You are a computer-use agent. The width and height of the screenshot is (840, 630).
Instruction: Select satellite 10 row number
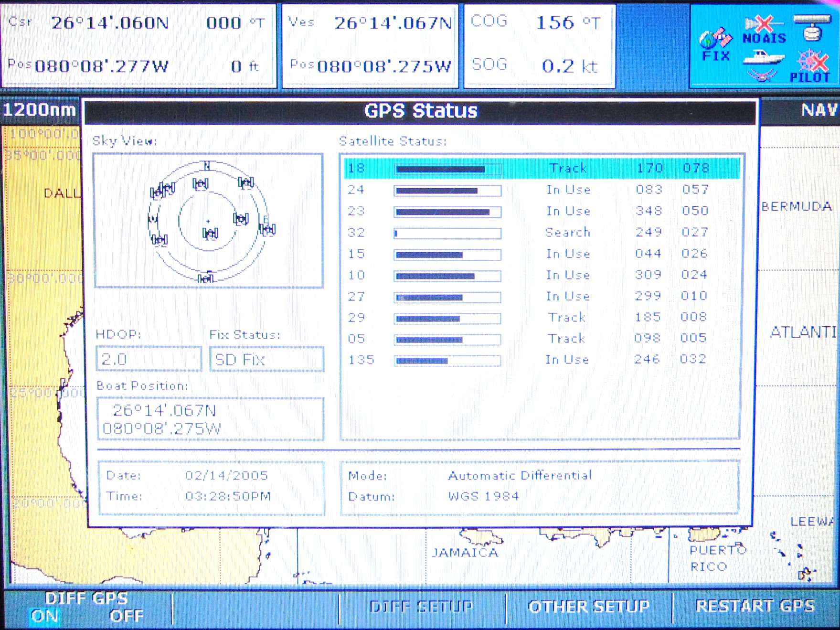pos(356,275)
